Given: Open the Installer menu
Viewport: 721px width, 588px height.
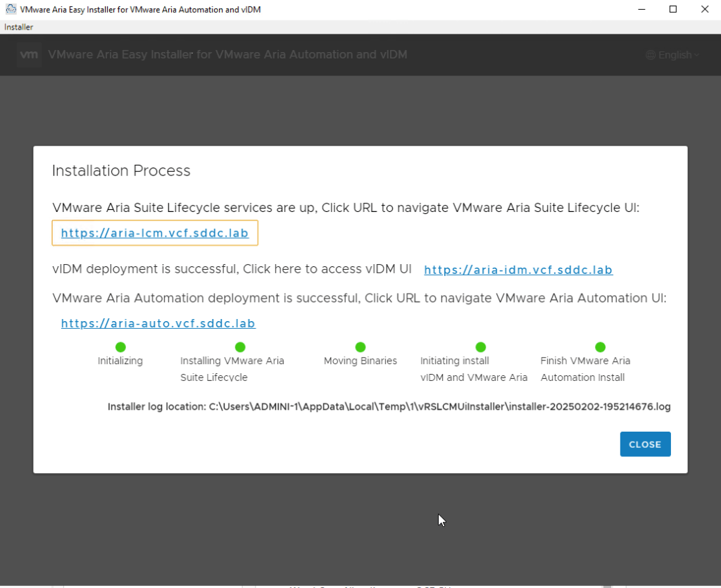Looking at the screenshot, I should tap(18, 27).
